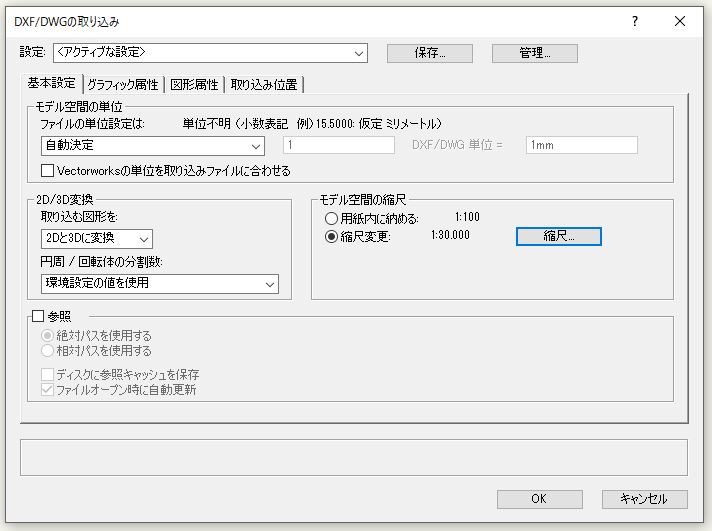Image resolution: width=712 pixels, height=531 pixels.
Task: Check ディスクに参照キャッシュを保存
Action: click(x=47, y=375)
